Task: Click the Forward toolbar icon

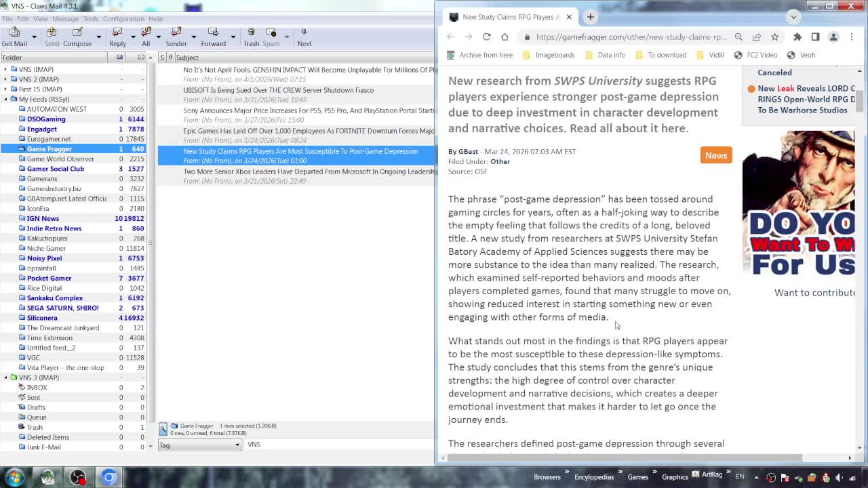Action: click(212, 33)
